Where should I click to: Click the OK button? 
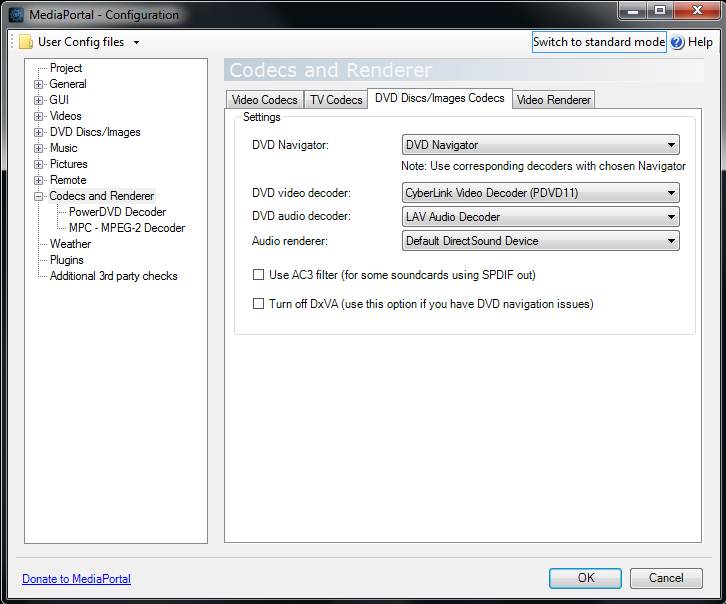click(x=585, y=578)
